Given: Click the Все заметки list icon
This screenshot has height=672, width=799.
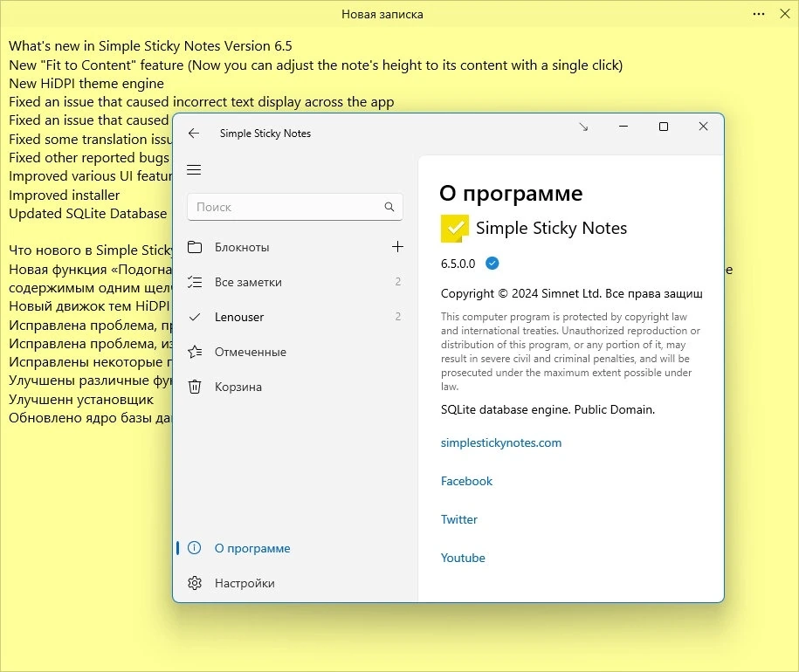Looking at the screenshot, I should point(195,282).
